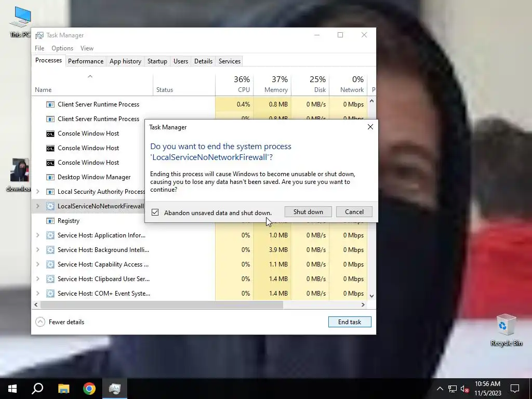Viewport: 532px width, 399px height.
Task: Click the LocalServiceNoNetworkFirewall gear icon
Action: point(50,206)
